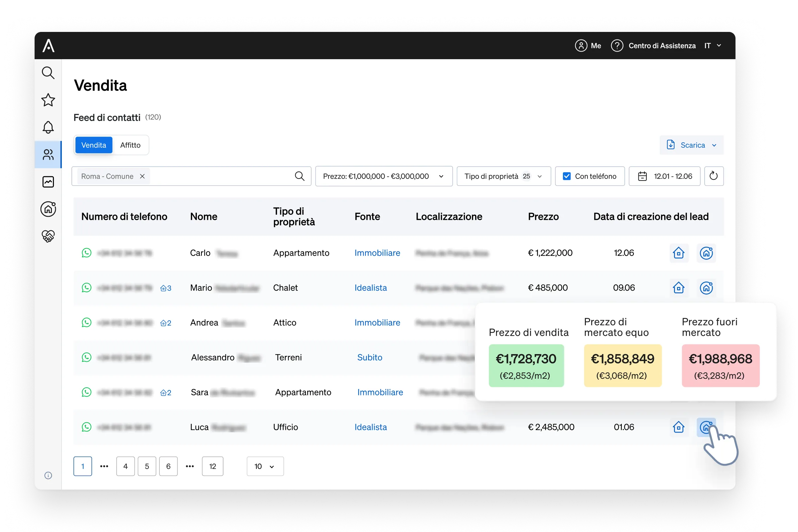The height and width of the screenshot is (532, 798).
Task: Go to page 5
Action: pos(147,466)
